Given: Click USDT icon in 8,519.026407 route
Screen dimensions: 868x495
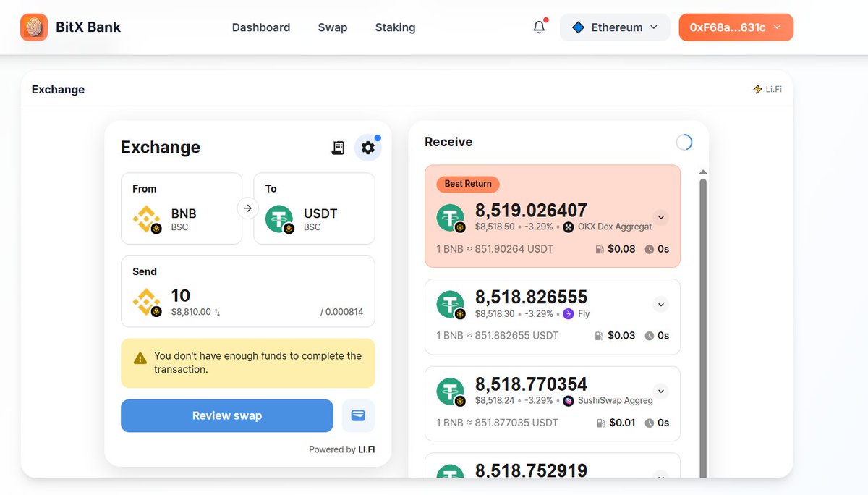Looking at the screenshot, I should click(x=451, y=218).
